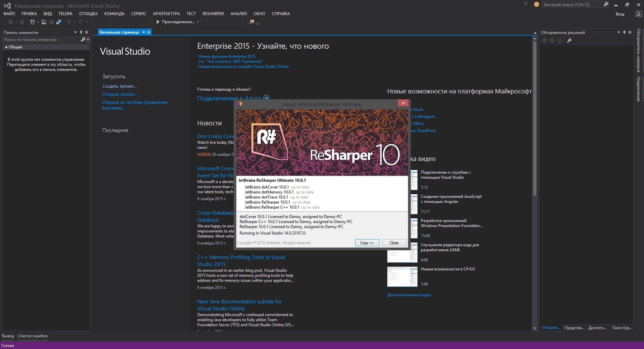Viewport: 644px width, 349px height.
Task: Click the start page vertical scrollbar thumb
Action: [534, 118]
